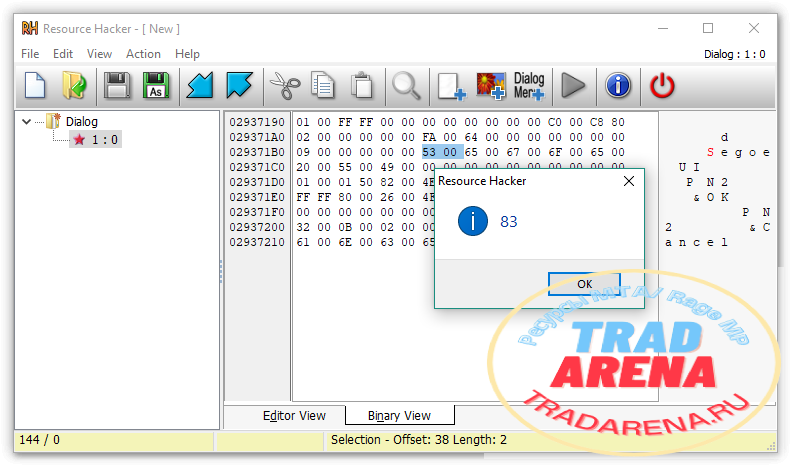Open the Help menu

187,54
